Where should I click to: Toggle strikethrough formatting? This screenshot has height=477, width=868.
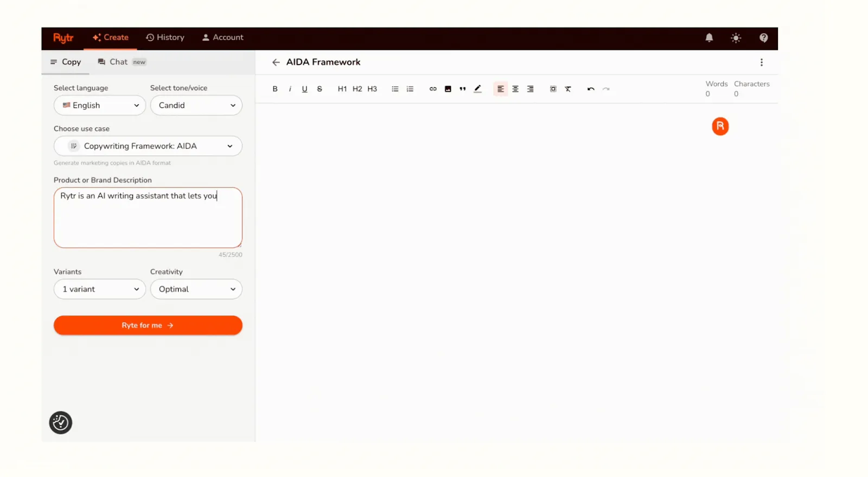point(320,89)
